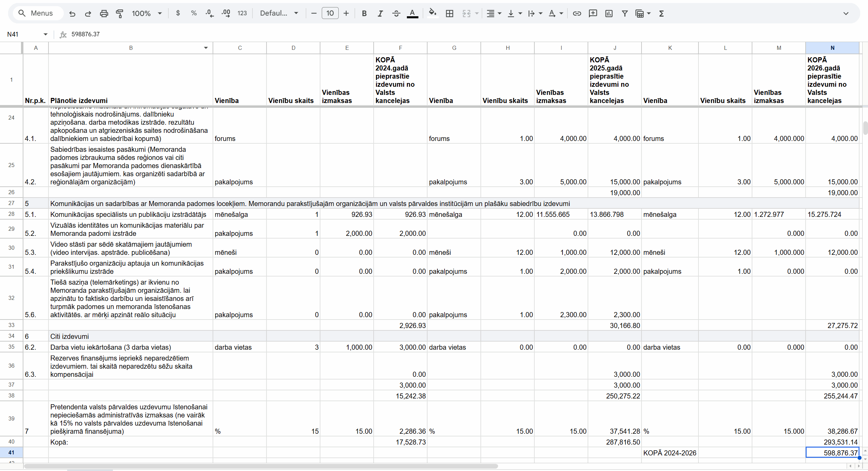Select cell with 17,528.73
868x471 pixels.
pyautogui.click(x=400, y=442)
